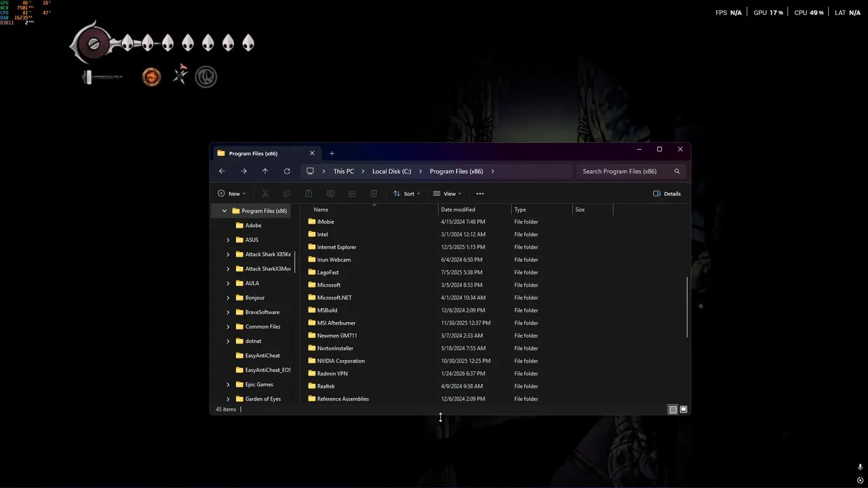Select the Program Files (x86) tab
This screenshot has height=488, width=868.
(x=266, y=153)
